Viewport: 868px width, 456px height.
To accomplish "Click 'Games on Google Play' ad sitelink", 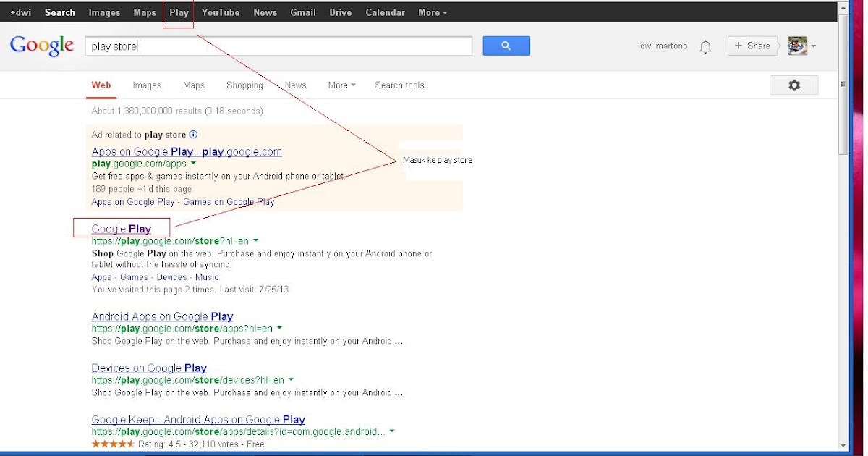I will 229,202.
